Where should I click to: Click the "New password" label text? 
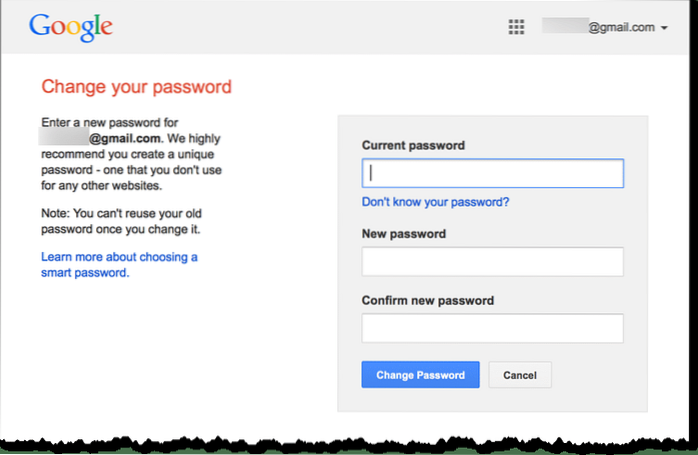click(x=404, y=234)
